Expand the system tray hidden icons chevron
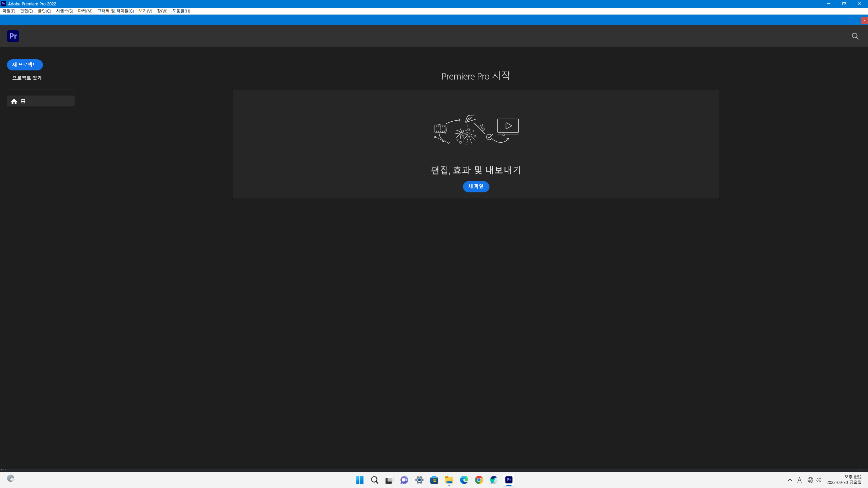This screenshot has width=868, height=488. (x=790, y=480)
